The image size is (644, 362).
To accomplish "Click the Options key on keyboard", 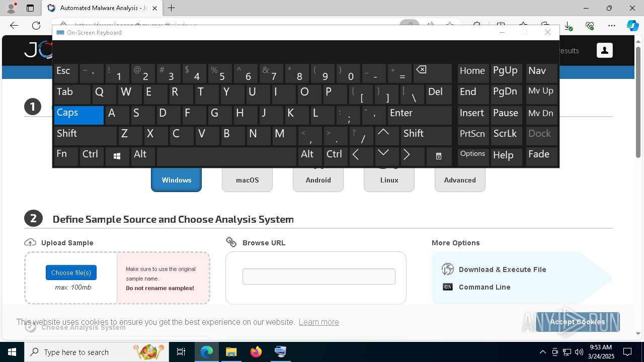I will click(x=473, y=156).
